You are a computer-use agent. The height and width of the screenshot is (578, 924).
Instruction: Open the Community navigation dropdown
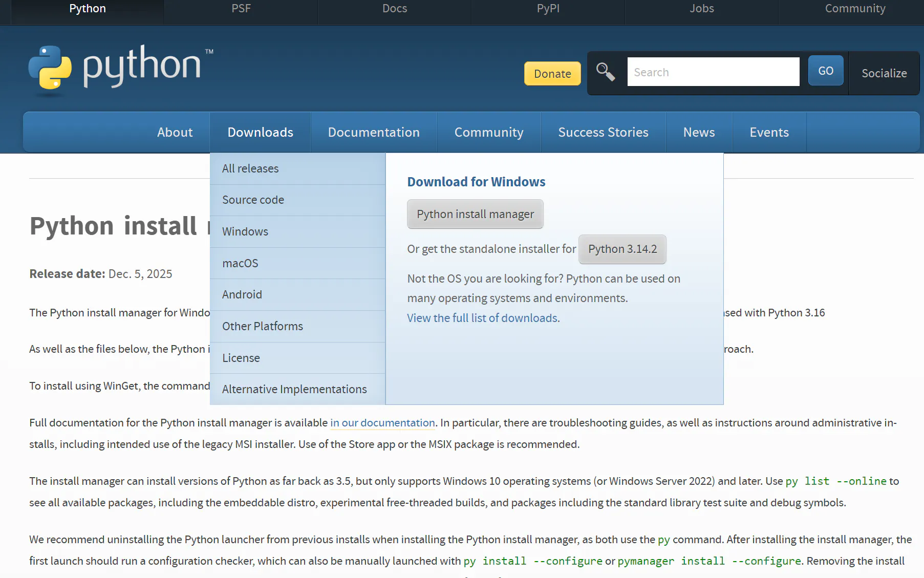488,132
